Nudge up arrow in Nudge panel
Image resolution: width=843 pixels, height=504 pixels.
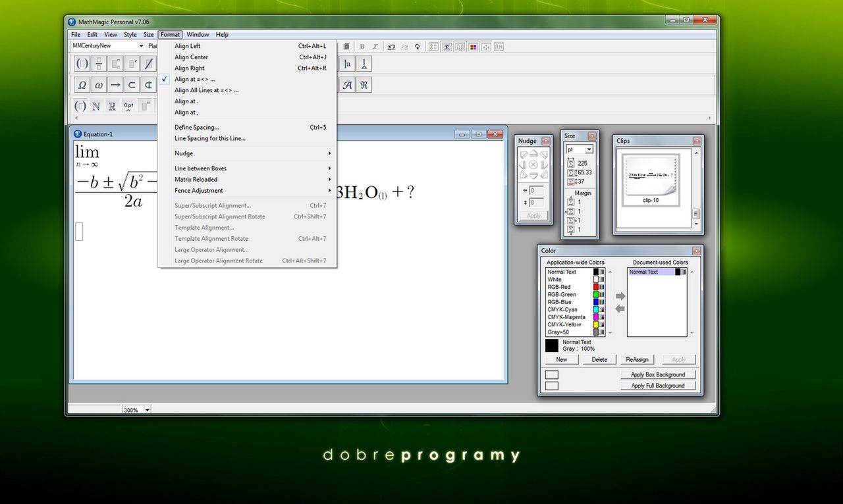click(x=533, y=154)
